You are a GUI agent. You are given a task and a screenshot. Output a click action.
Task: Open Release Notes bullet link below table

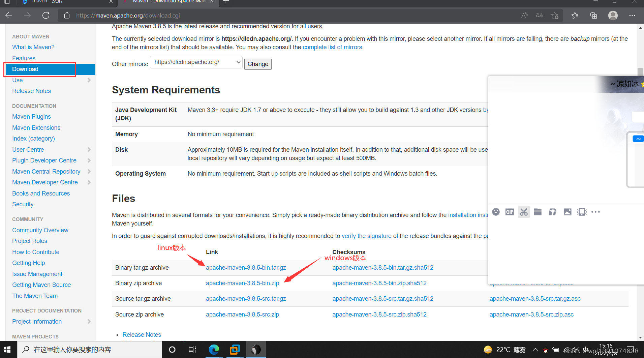(142, 335)
